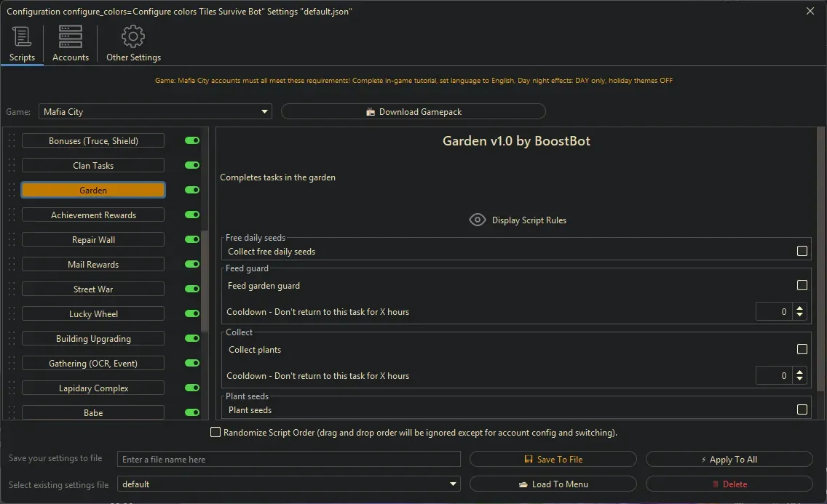Image resolution: width=827 pixels, height=504 pixels.
Task: Increase Feed guard cooldown hours
Action: (x=800, y=308)
